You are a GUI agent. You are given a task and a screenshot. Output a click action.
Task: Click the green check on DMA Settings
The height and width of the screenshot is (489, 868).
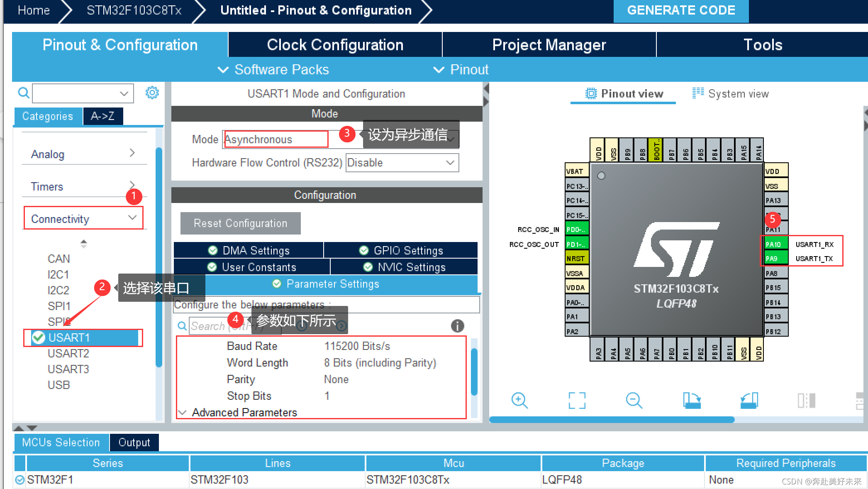point(212,250)
